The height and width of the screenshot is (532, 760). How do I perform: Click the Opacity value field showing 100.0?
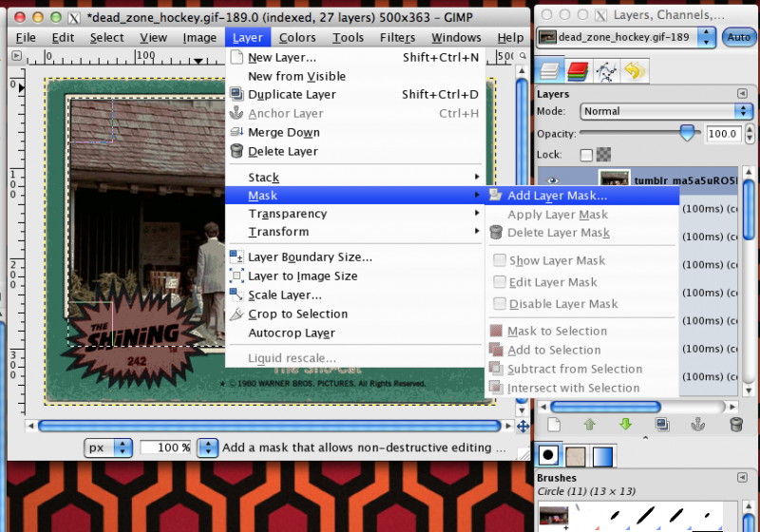click(723, 134)
